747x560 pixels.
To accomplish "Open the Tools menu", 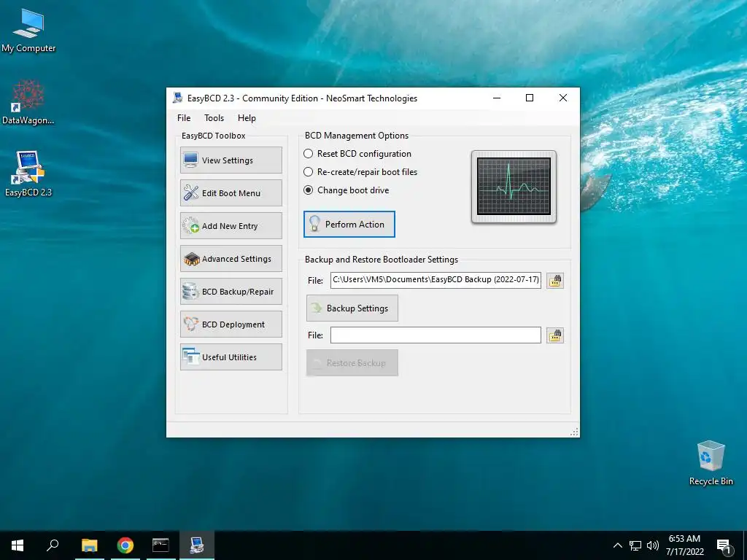I will point(214,118).
